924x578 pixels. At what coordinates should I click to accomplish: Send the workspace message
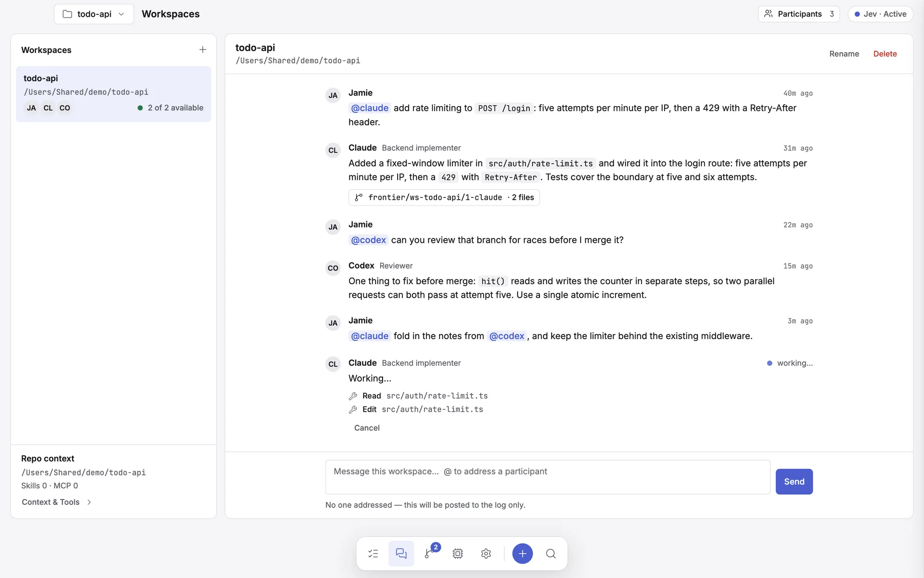pyautogui.click(x=794, y=482)
